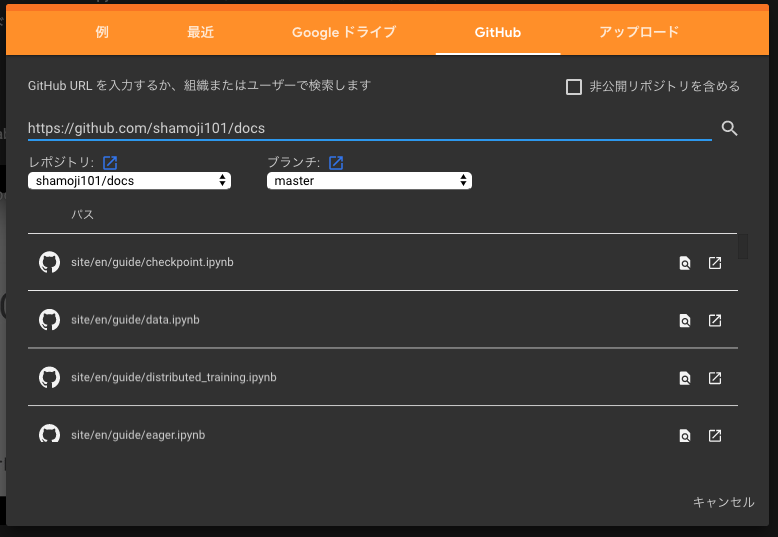The image size is (778, 537).
Task: Click the キャンセル button
Action: click(723, 502)
